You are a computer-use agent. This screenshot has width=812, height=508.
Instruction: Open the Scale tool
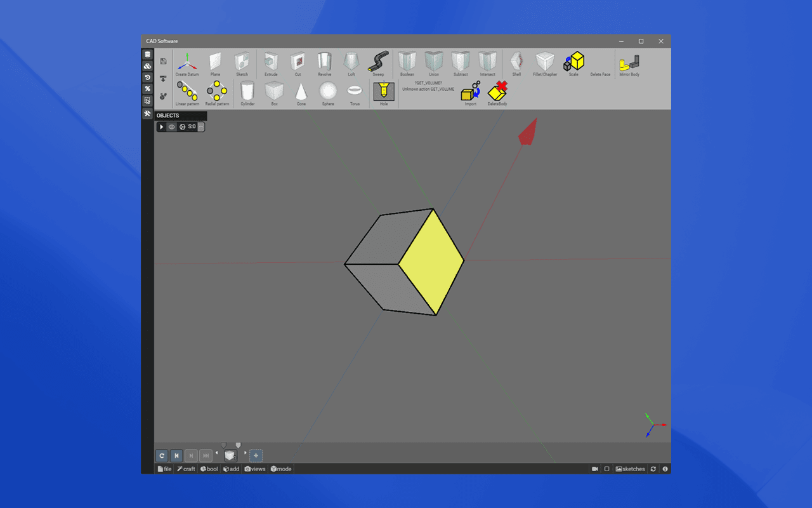pyautogui.click(x=573, y=64)
